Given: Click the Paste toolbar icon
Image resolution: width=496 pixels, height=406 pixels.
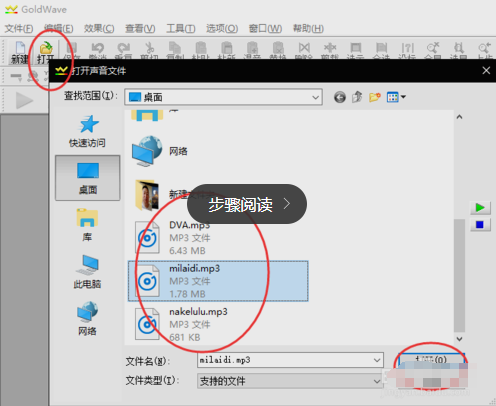Looking at the screenshot, I should tap(201, 50).
